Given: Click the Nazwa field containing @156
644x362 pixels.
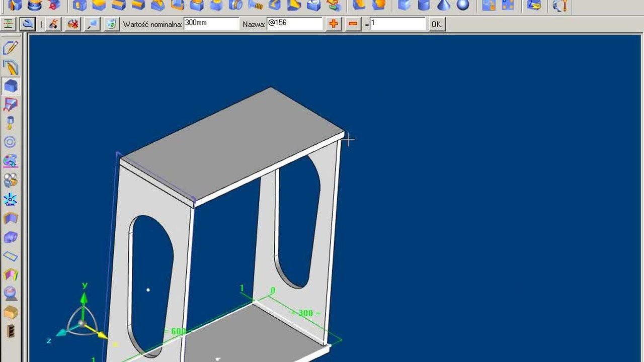Looking at the screenshot, I should 294,24.
